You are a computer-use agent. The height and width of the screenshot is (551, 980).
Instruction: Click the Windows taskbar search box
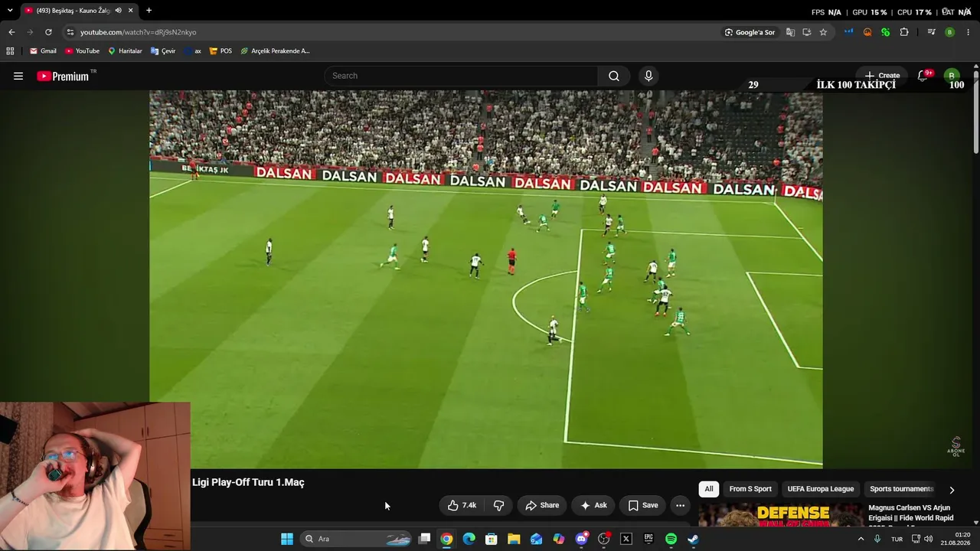click(x=356, y=539)
